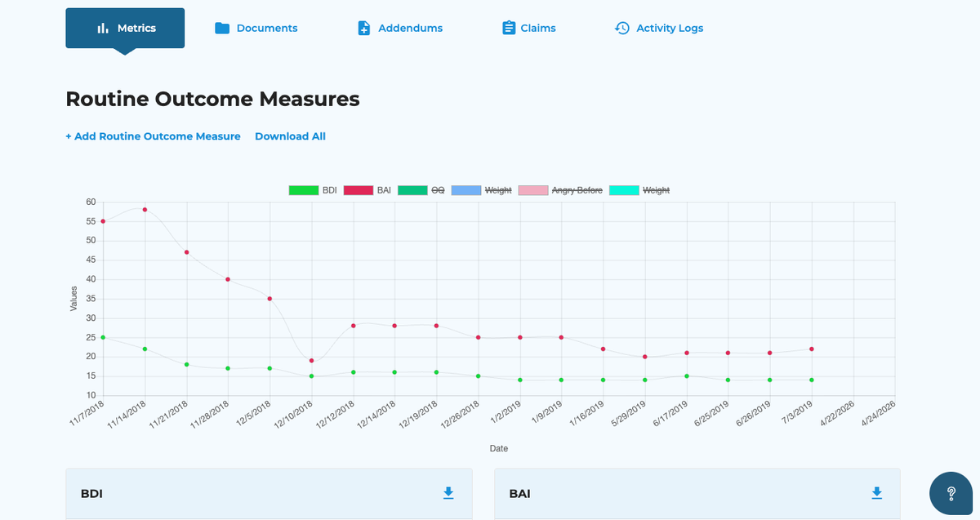The image size is (980, 520).
Task: Click the Routine Outcome Measures heading
Action: click(x=212, y=100)
